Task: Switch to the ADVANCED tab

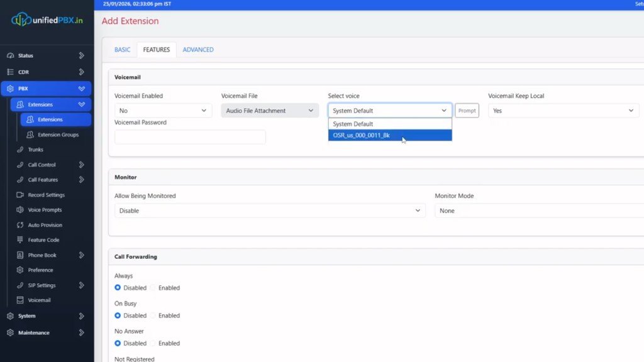Action: click(x=198, y=50)
